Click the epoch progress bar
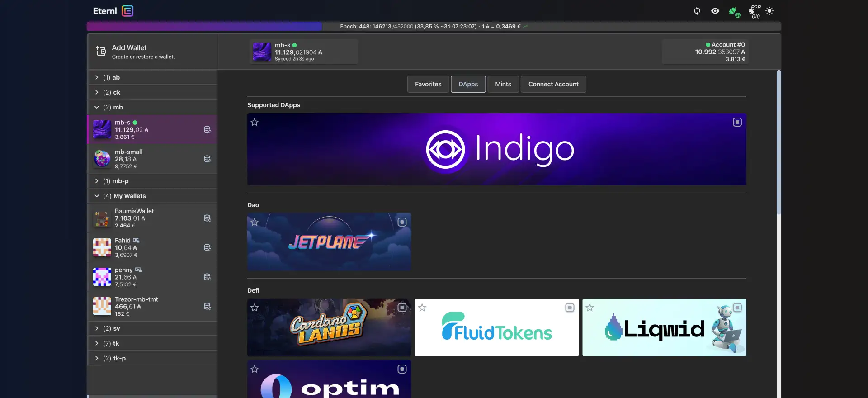The image size is (868, 398). (x=434, y=26)
